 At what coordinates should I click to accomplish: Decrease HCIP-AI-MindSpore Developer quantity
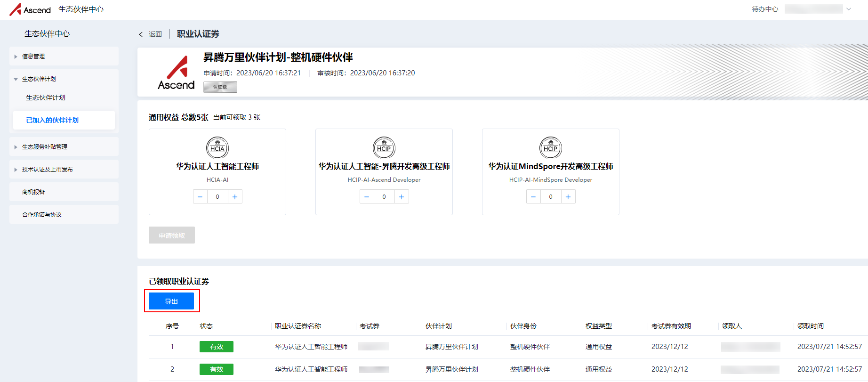point(533,197)
